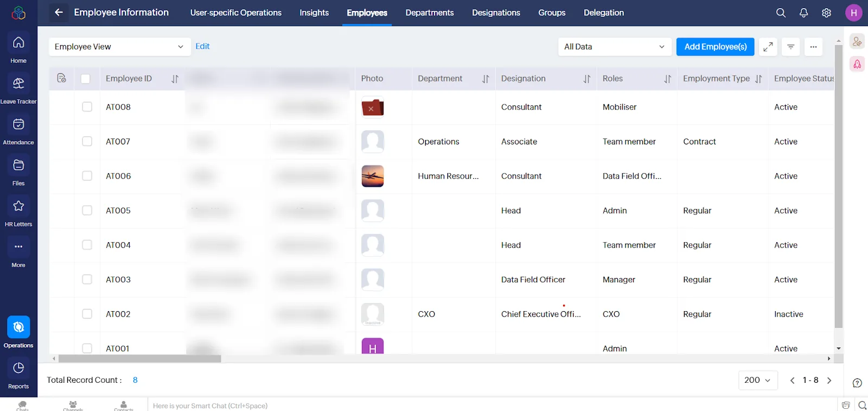Go to the Designations tab
This screenshot has width=868, height=411.
(x=496, y=12)
